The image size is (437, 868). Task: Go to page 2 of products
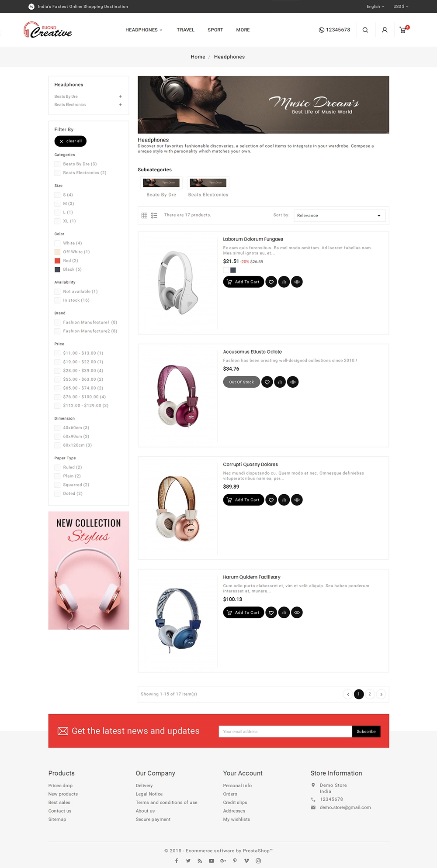370,694
